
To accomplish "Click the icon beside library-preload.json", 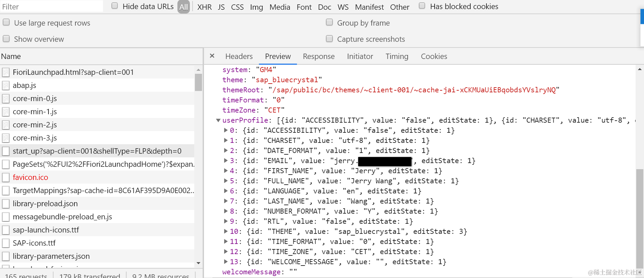I will (6, 204).
